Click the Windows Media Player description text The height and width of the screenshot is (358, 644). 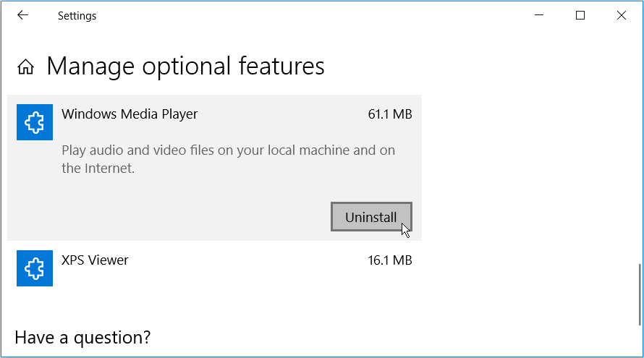point(228,159)
